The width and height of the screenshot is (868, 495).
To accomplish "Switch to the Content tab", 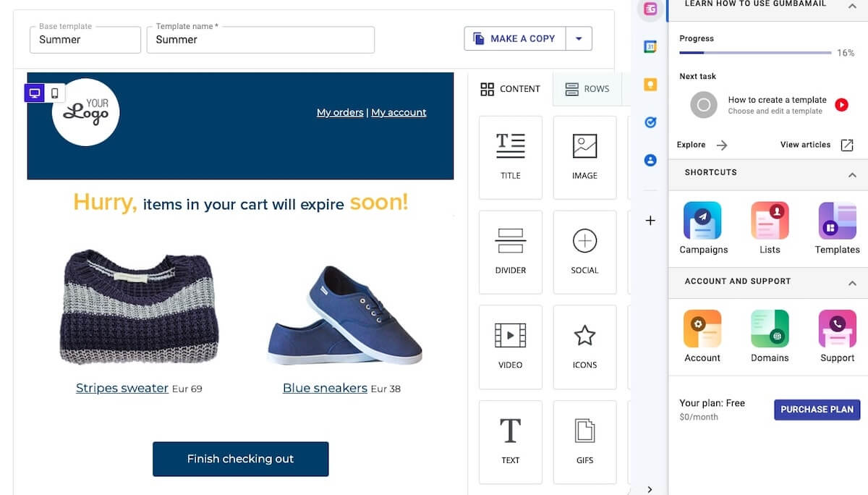I will [x=510, y=89].
